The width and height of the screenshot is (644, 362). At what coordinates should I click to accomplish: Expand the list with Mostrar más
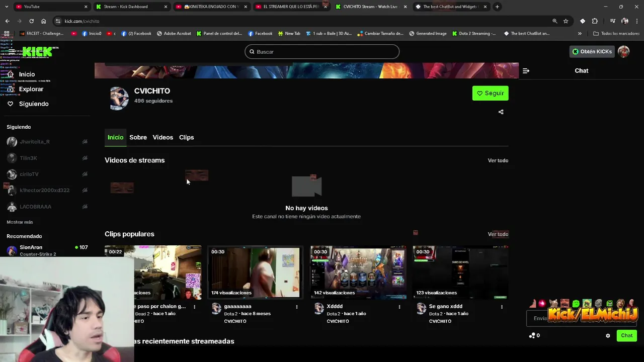tap(20, 222)
